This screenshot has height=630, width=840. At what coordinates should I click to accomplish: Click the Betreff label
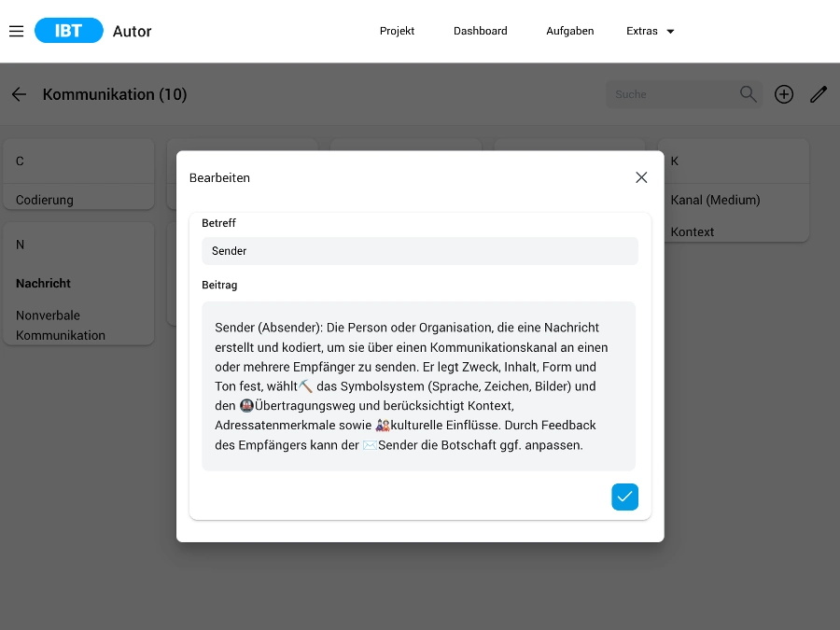[x=218, y=223]
